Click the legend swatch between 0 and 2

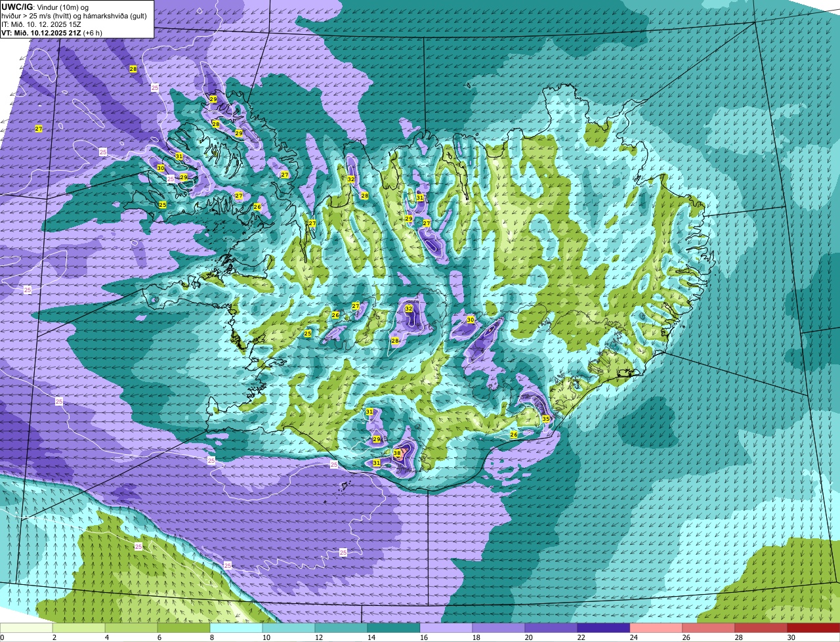click(26, 628)
